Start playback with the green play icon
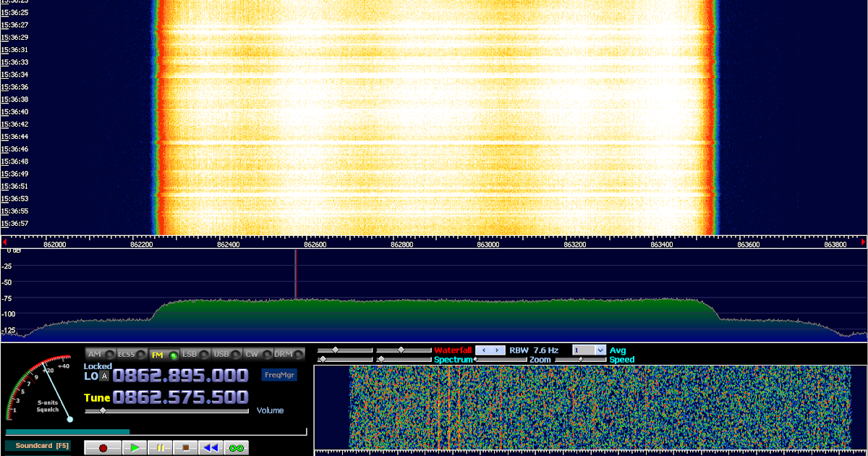This screenshot has height=456, width=868. [x=135, y=447]
